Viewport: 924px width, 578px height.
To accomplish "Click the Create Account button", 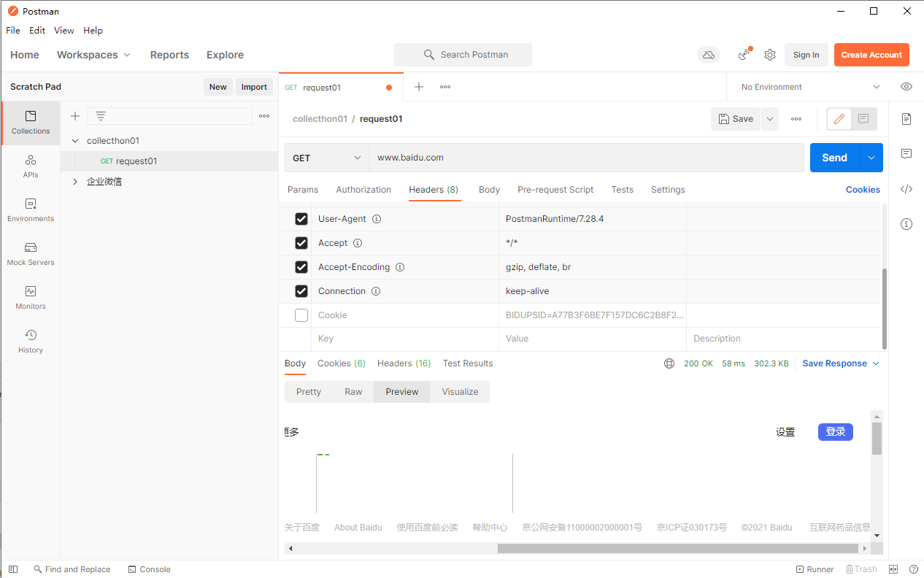I will [x=871, y=55].
